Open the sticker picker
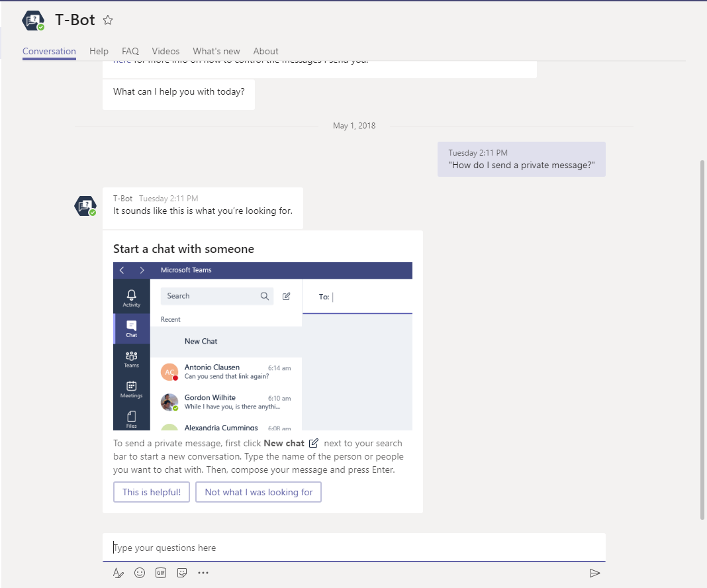707x588 pixels. click(x=182, y=573)
